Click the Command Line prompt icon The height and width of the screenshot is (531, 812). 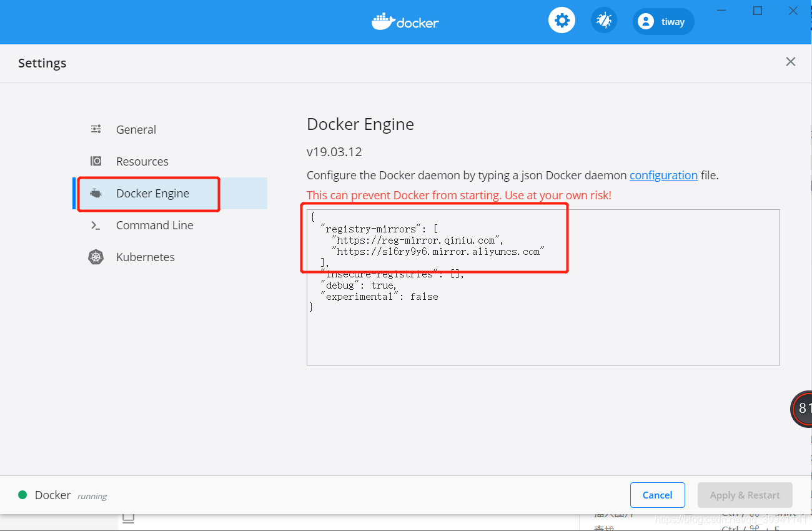(96, 226)
